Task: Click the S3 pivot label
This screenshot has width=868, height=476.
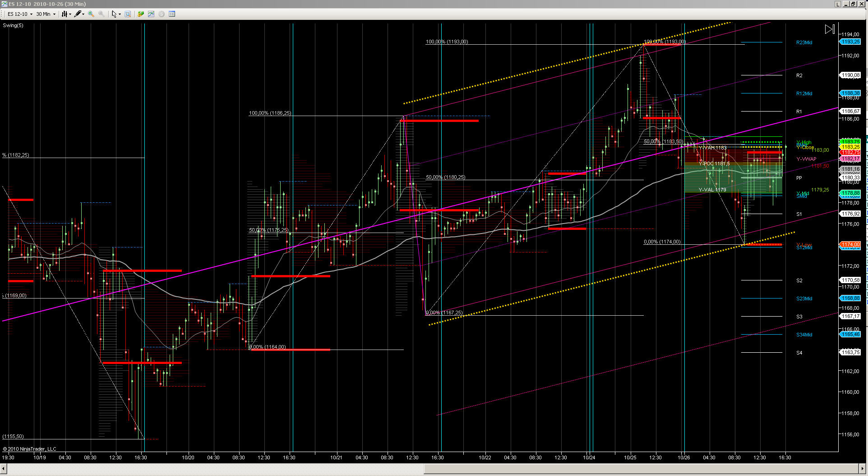Action: point(799,317)
